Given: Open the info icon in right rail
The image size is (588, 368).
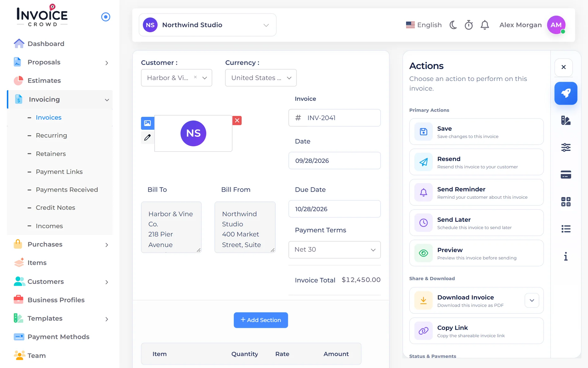Looking at the screenshot, I should coord(566,256).
